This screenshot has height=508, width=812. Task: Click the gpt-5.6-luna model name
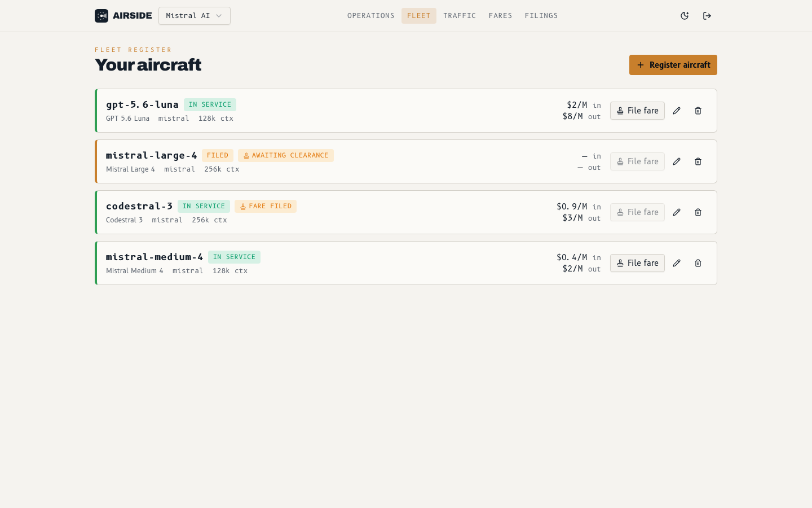(142, 104)
